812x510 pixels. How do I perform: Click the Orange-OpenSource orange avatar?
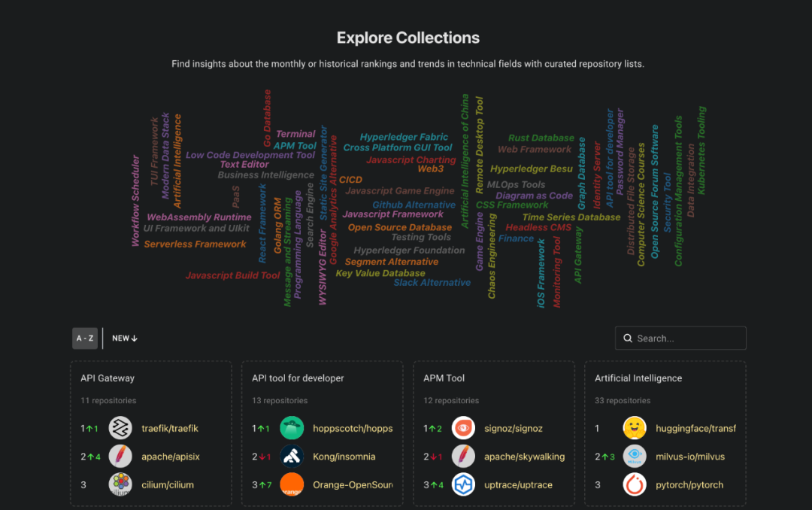292,484
